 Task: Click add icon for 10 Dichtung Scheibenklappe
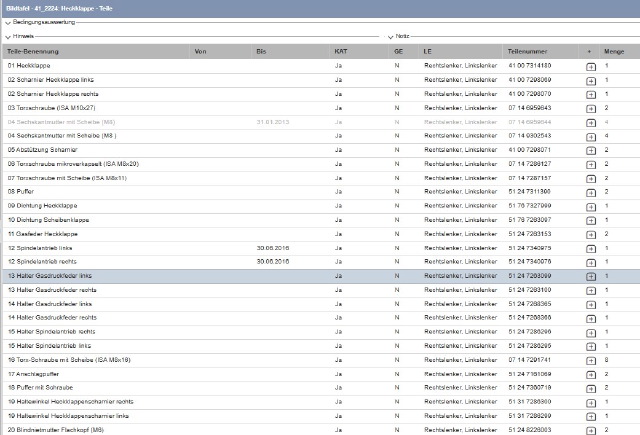[591, 221]
